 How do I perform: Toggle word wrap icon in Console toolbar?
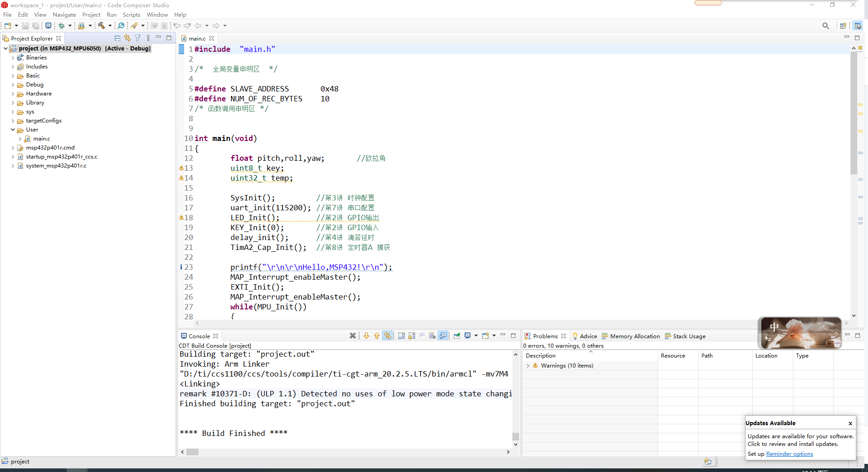pos(422,336)
